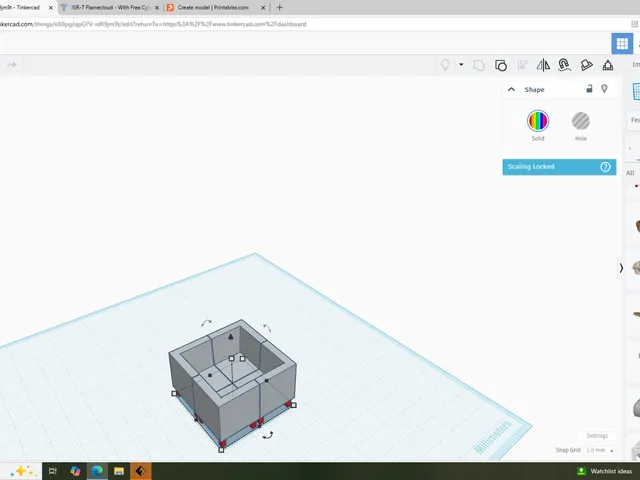The width and height of the screenshot is (640, 480).
Task: Click the Align toolbar icon
Action: coord(522,65)
